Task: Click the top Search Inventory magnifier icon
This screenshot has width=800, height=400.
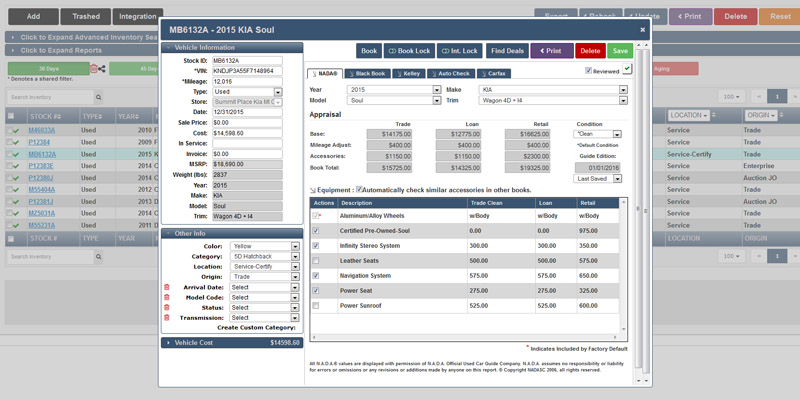Action: (98, 97)
